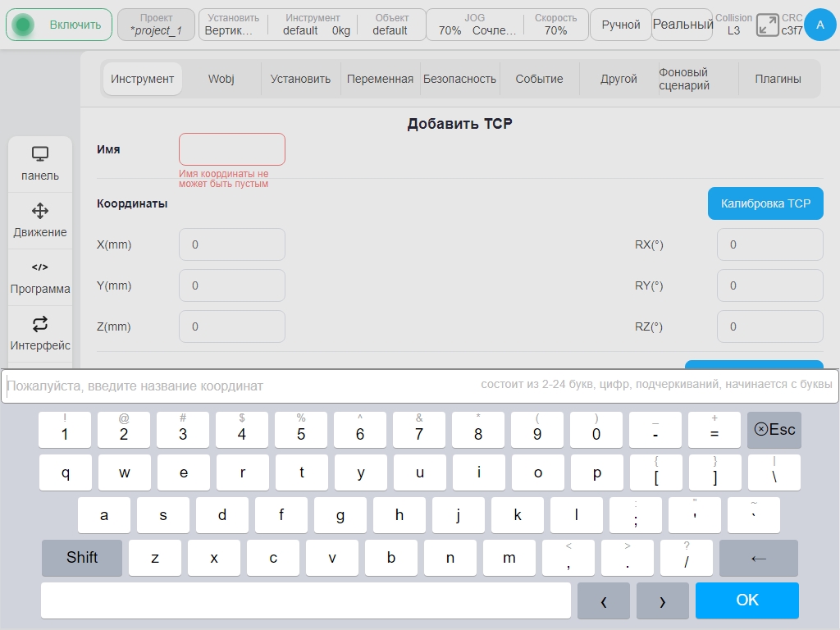
Task: Open the JOG 70% settings
Action: coord(475,25)
